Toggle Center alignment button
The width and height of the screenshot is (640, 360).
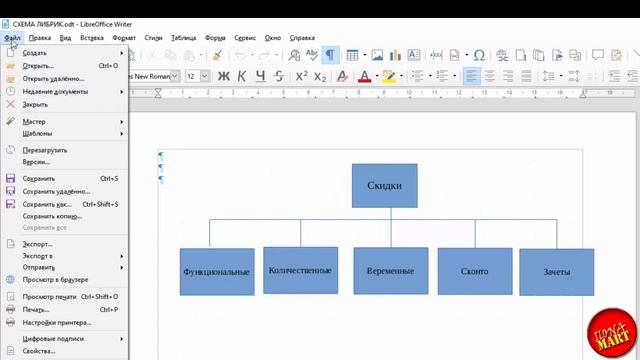click(x=489, y=76)
